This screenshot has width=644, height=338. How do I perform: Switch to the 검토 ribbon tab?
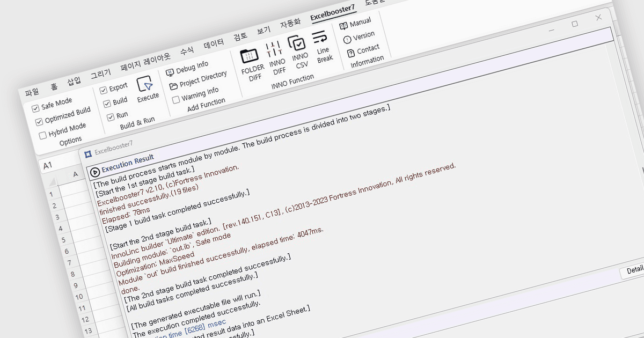point(240,36)
